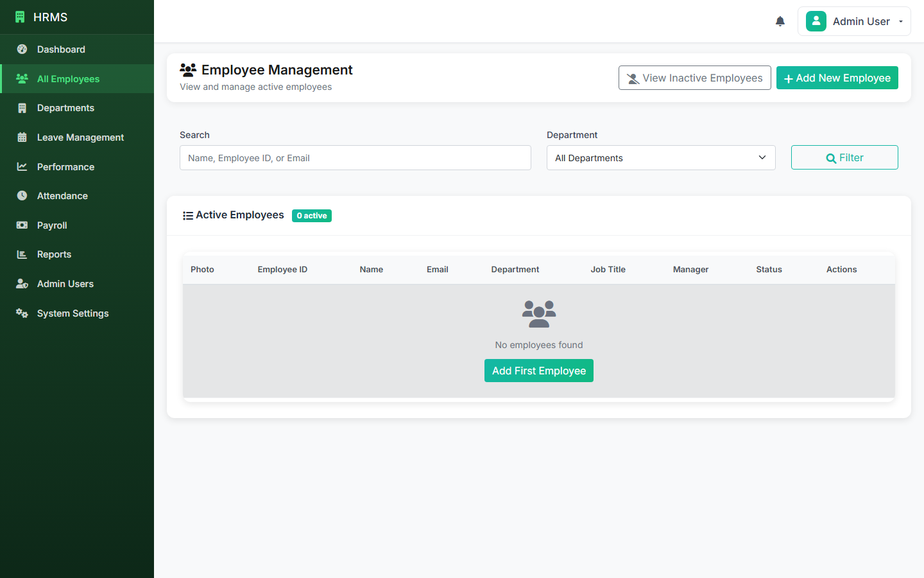Click the All Employees people icon
The image size is (924, 578).
[x=22, y=78]
